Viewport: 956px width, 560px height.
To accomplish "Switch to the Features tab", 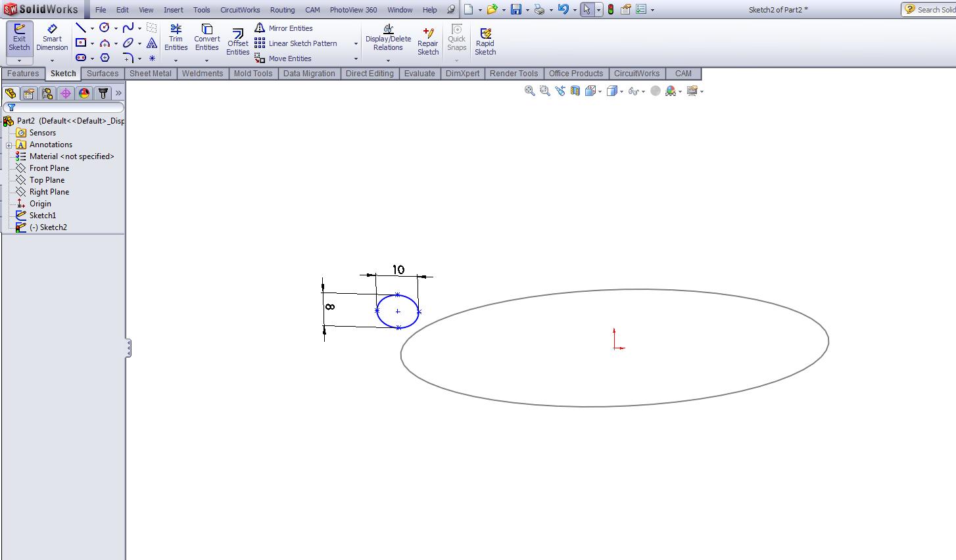I will coord(23,74).
